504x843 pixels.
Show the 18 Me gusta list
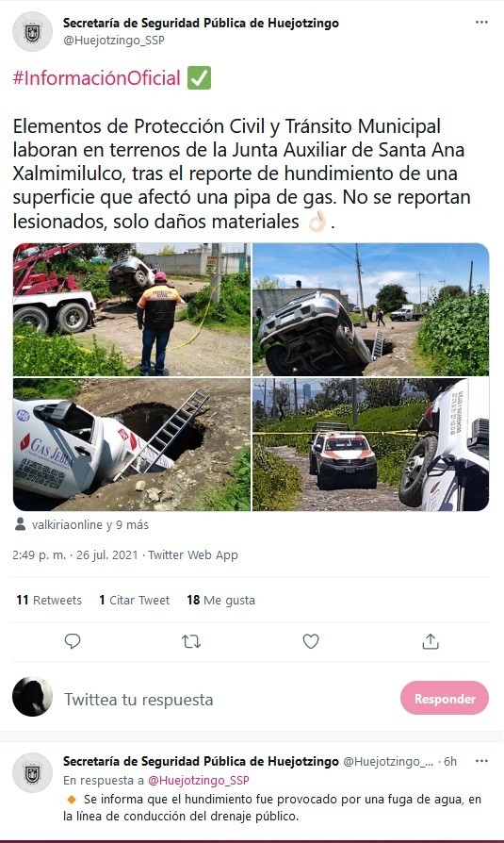coord(220,600)
